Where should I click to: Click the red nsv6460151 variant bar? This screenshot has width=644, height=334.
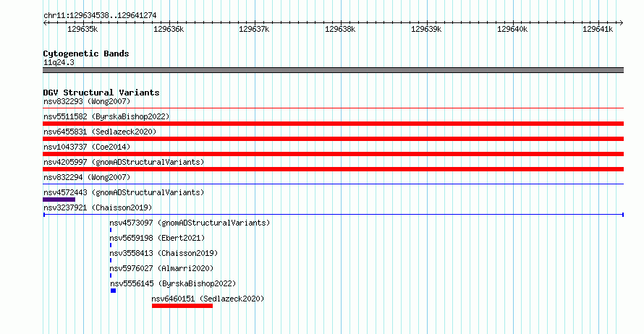click(x=182, y=306)
